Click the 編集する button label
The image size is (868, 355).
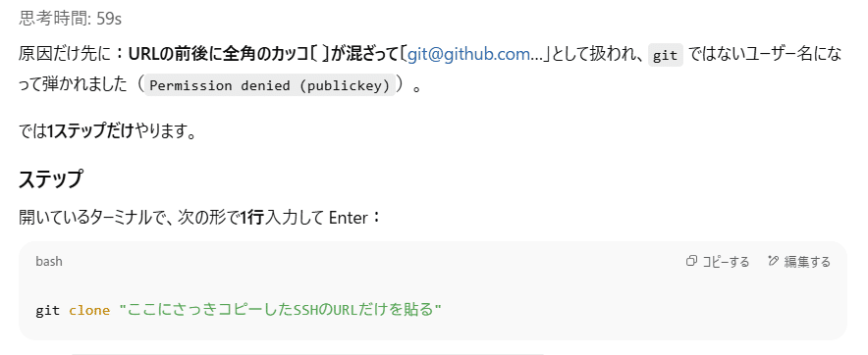[x=807, y=262]
